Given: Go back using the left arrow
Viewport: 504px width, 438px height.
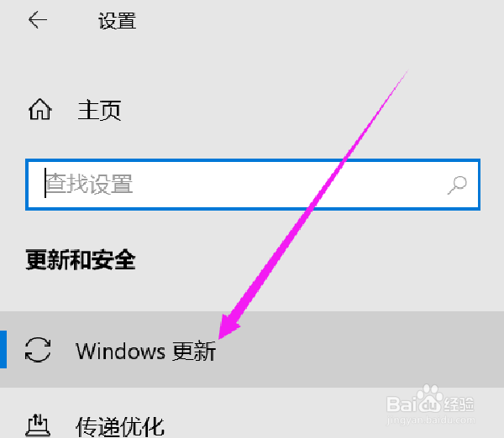Looking at the screenshot, I should 38,20.
